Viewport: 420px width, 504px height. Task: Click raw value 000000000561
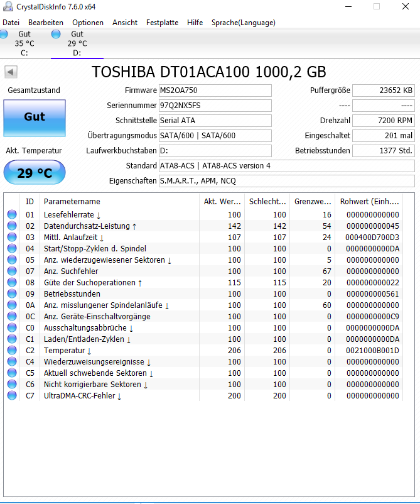[x=373, y=293]
